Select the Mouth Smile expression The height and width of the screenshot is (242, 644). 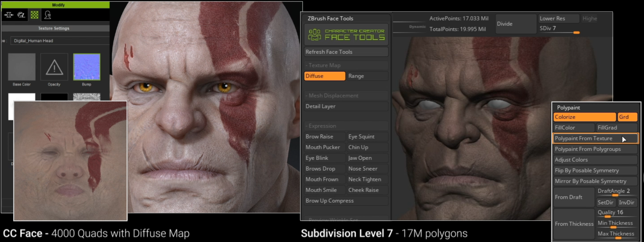[x=325, y=190]
